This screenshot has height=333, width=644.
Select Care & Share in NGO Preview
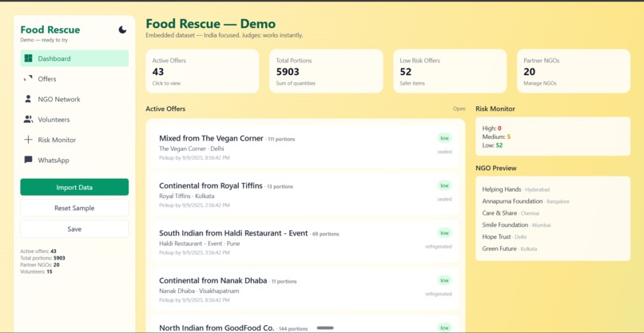coord(511,213)
